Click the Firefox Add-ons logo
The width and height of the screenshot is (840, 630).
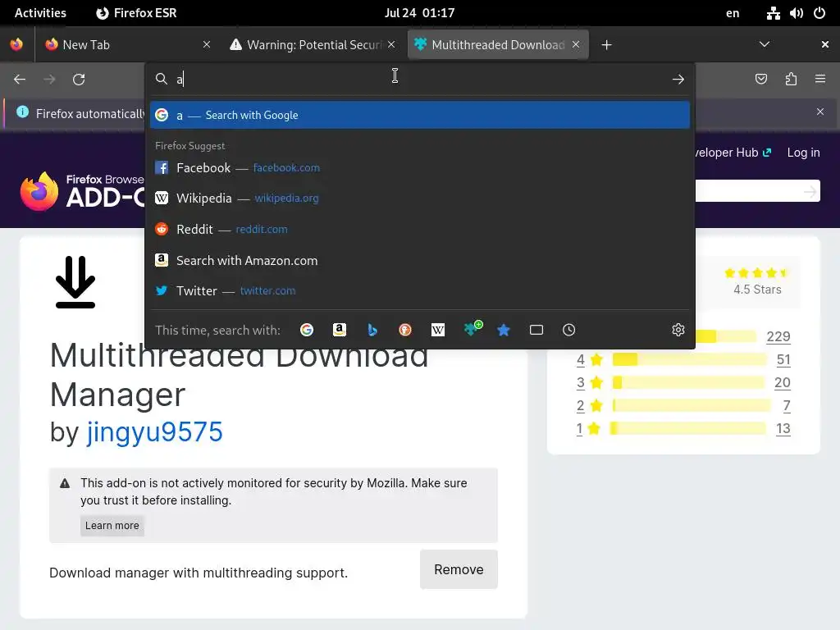(x=83, y=190)
